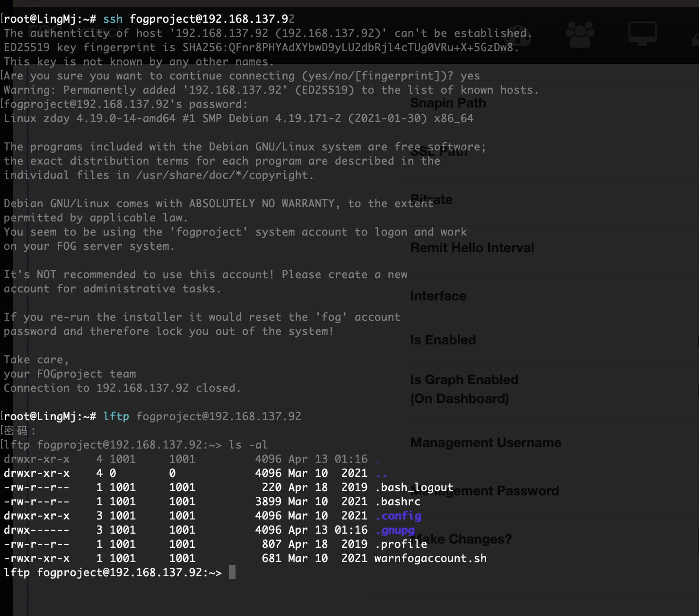Screen dimensions: 699x616
Task: Open the Hosts monitor icon in FOG
Action: (642, 33)
